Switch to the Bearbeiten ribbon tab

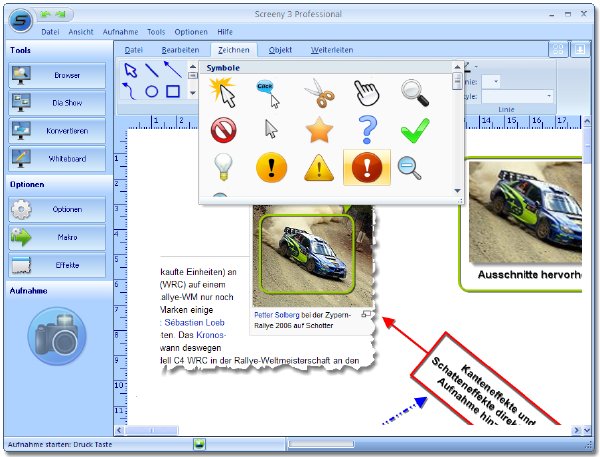(180, 50)
